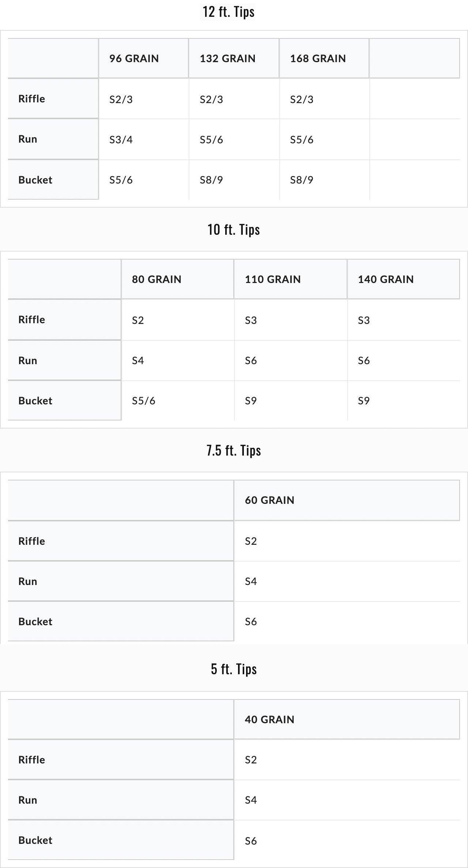Select the 140 GRAIN column header

click(x=404, y=279)
